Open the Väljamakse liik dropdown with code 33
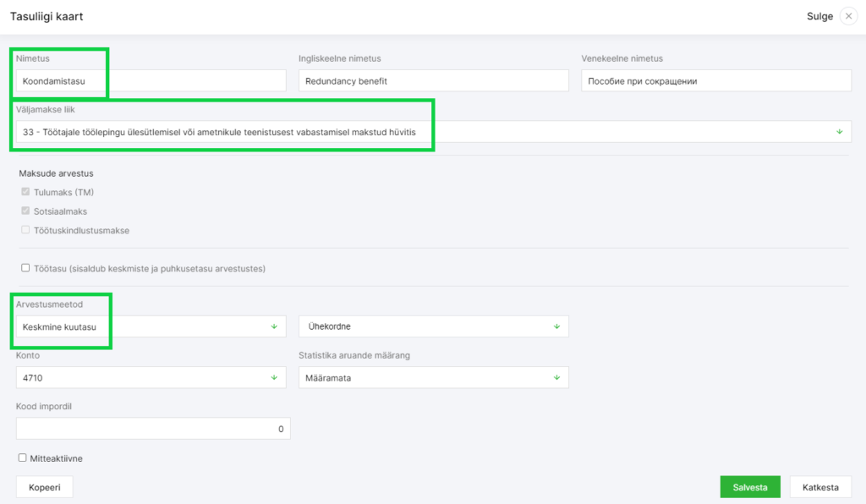This screenshot has width=866, height=504. (x=434, y=132)
